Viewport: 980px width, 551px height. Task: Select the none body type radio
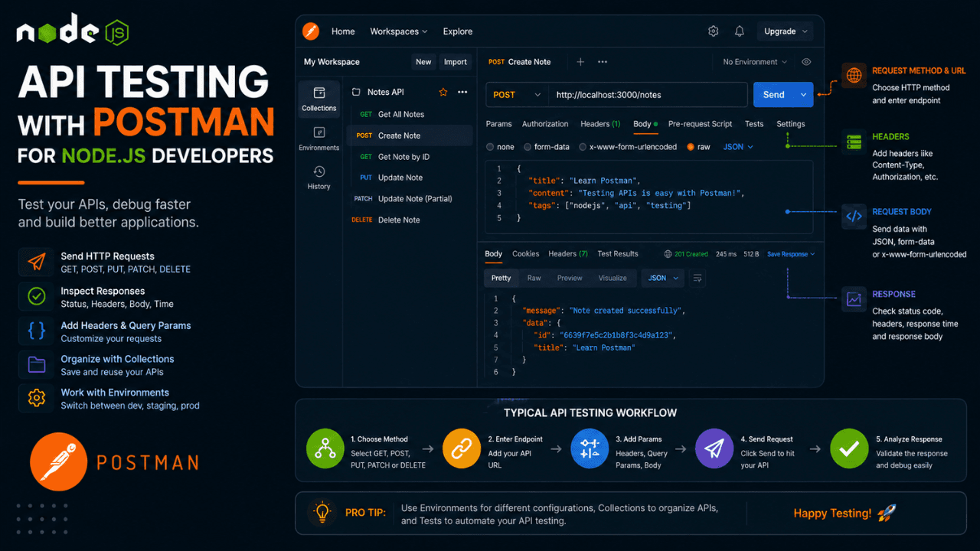click(490, 147)
